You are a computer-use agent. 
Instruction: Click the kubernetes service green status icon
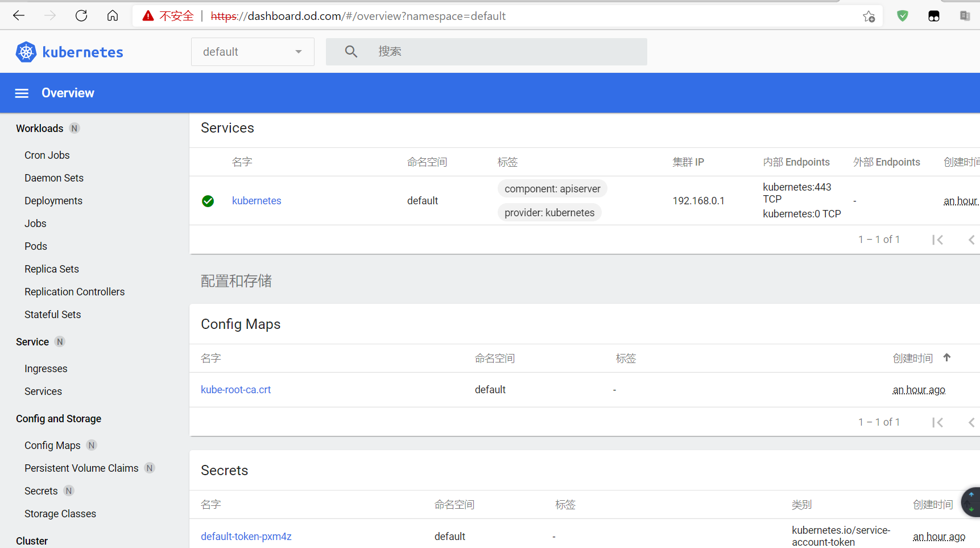[208, 201]
